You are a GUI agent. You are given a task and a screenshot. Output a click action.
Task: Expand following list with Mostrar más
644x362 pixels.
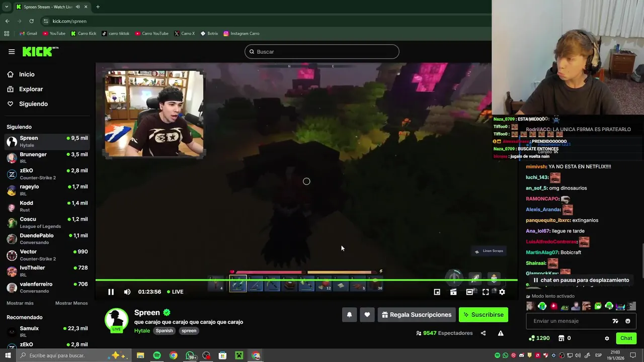(20, 303)
